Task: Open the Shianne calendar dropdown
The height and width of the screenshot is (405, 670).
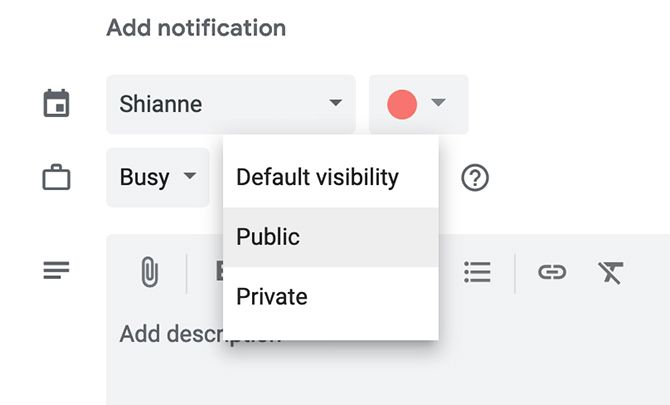Action: click(230, 103)
